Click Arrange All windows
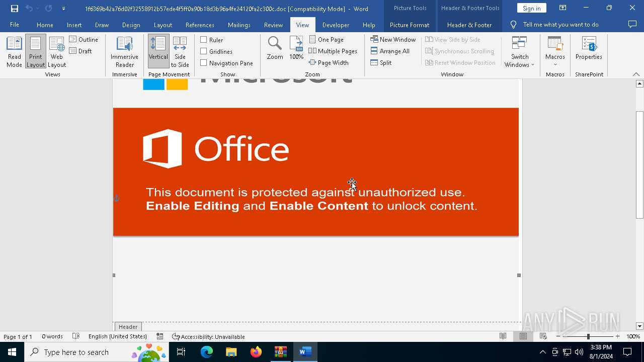This screenshot has height=362, width=644. (390, 51)
